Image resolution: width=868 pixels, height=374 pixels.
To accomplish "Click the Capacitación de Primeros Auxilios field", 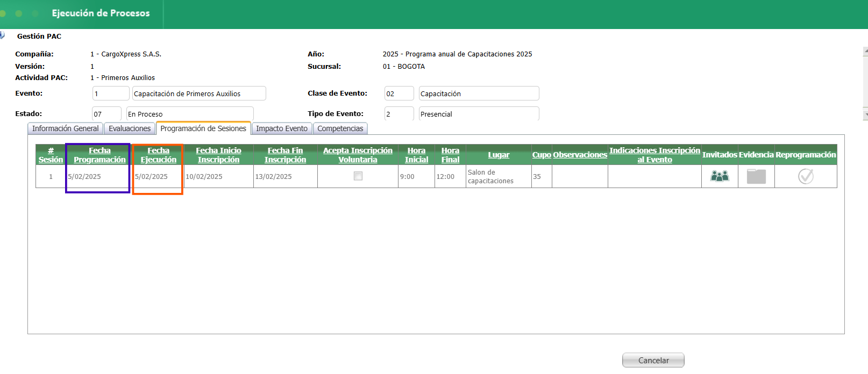I will tap(199, 93).
